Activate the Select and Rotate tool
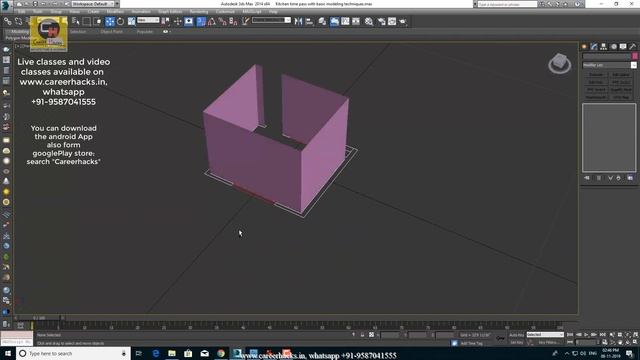This screenshot has height=360, width=640. coord(120,21)
